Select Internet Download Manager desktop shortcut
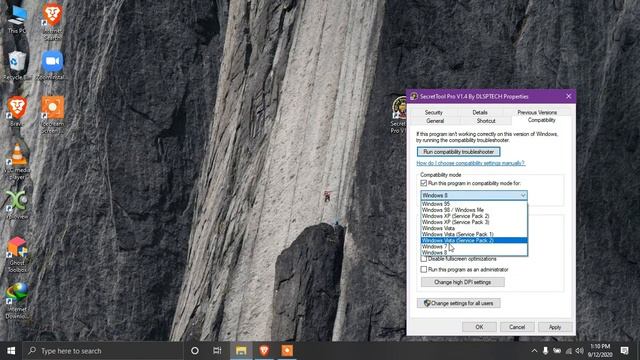The height and width of the screenshot is (360, 640). pos(17,301)
